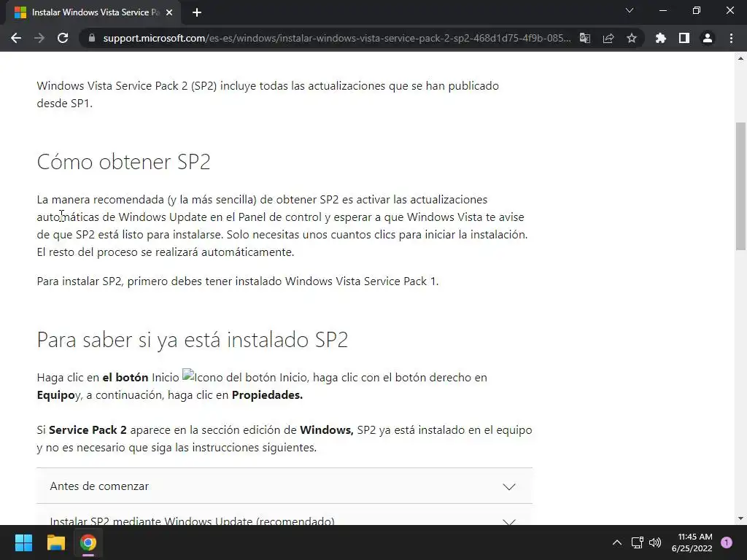
Task: Open Chrome extensions puzzle icon
Action: [x=660, y=38]
